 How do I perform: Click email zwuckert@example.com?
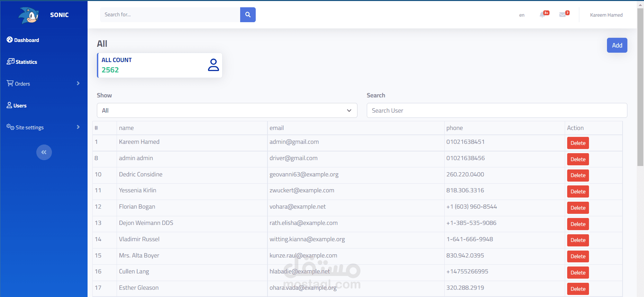(x=302, y=190)
